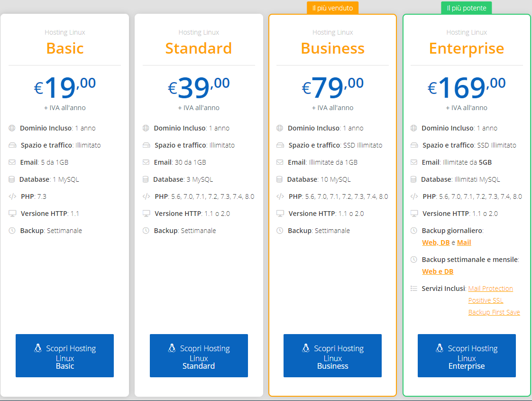
Task: Click the clock icon beside Backup giornaliero
Action: point(414,231)
